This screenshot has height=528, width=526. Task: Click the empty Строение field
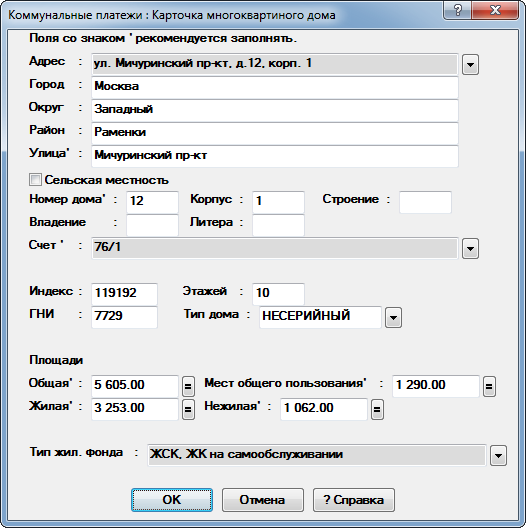(x=425, y=202)
